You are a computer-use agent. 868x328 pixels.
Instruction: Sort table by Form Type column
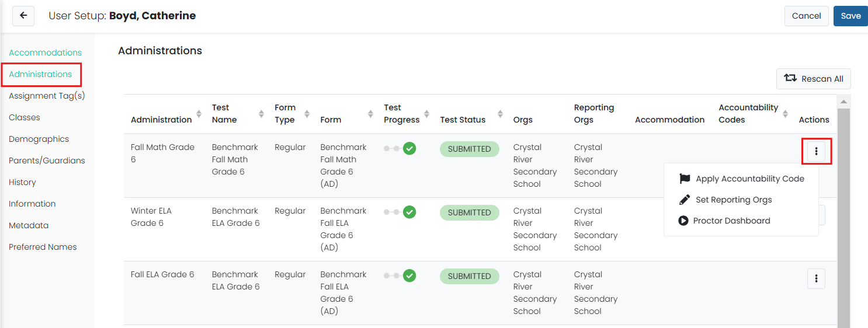coord(307,114)
